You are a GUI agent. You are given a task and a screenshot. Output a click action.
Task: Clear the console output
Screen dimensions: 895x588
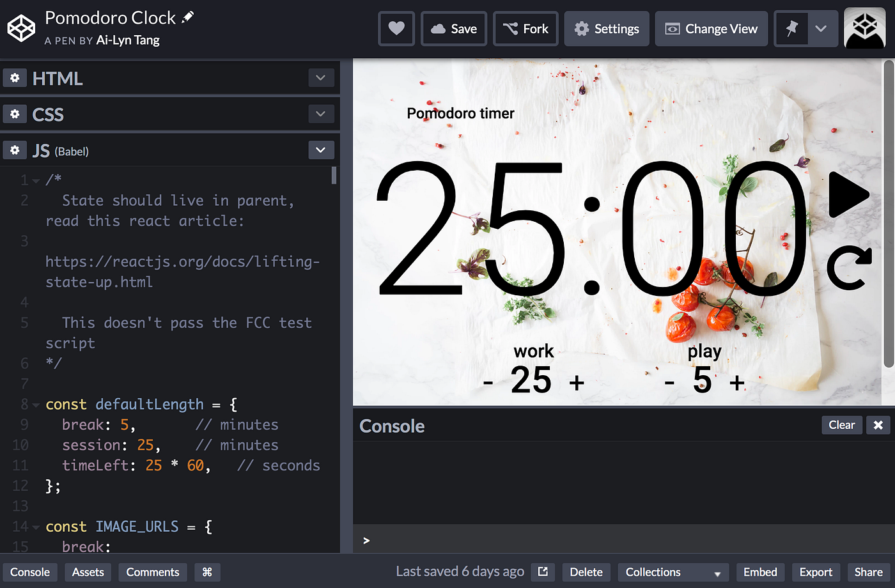841,424
